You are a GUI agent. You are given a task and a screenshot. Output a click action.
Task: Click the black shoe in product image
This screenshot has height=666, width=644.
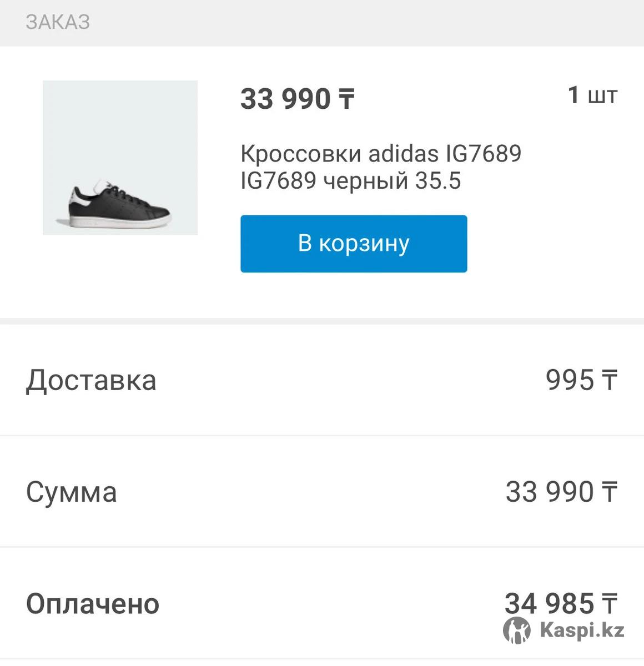(120, 206)
